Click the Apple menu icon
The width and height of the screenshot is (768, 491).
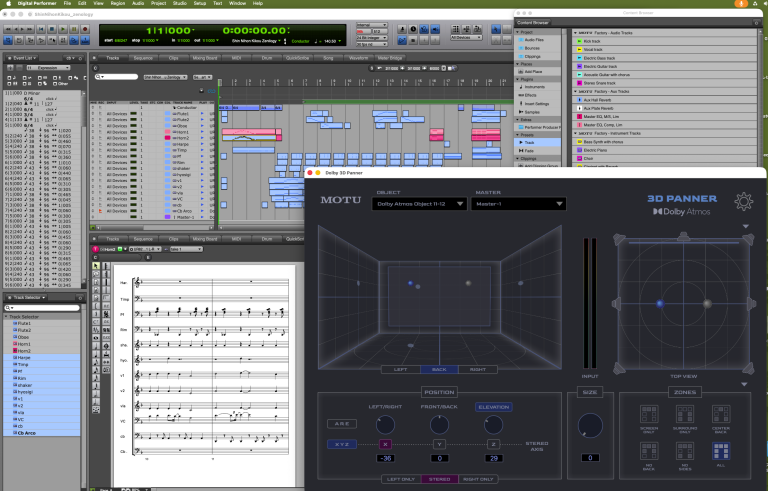9,3
